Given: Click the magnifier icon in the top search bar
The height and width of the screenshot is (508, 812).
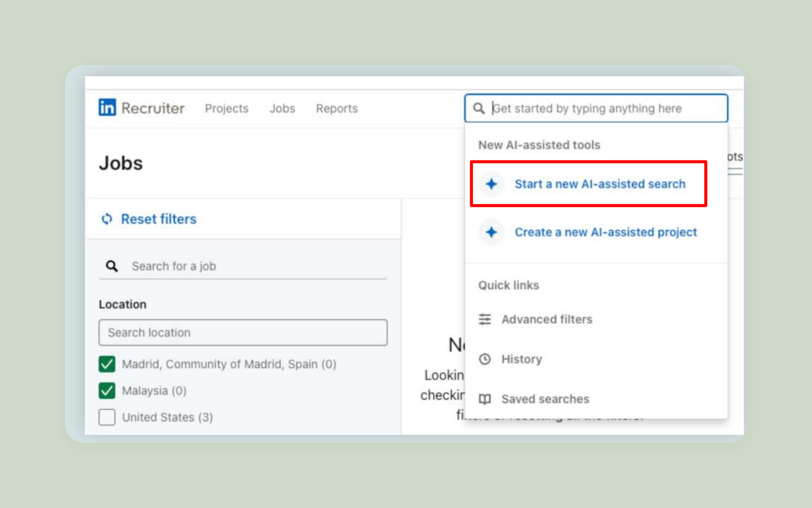Looking at the screenshot, I should (479, 108).
